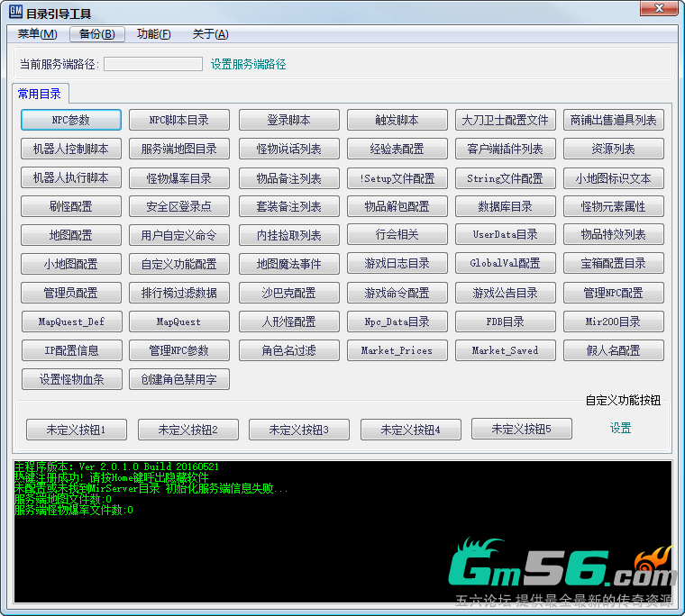
Task: Click the 设置服务端路径 link
Action: (248, 64)
